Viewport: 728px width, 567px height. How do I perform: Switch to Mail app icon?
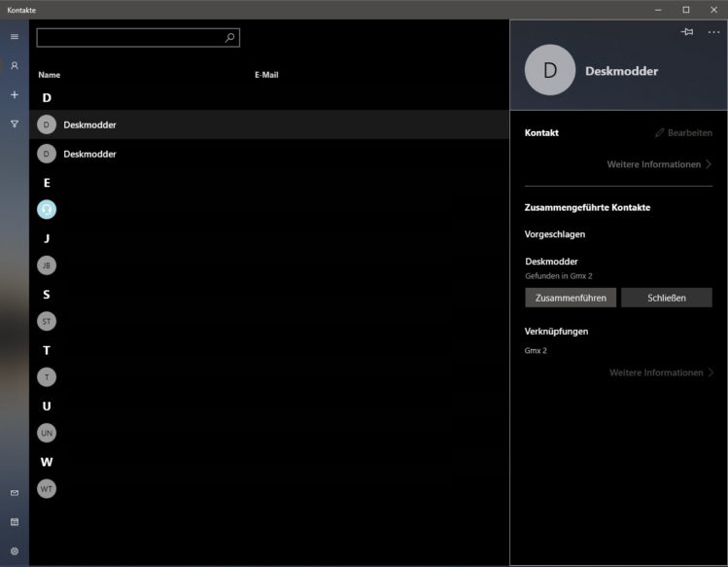coord(14,493)
